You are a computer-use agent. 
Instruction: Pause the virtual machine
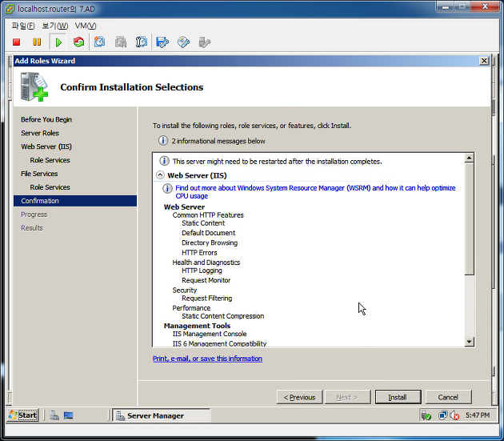coord(37,42)
